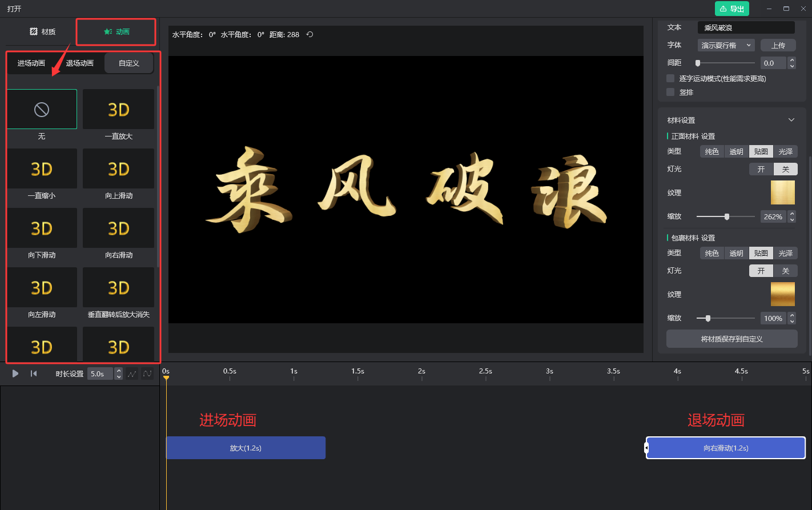
Task: Click the reset view icon beside 距离 288
Action: pos(309,35)
